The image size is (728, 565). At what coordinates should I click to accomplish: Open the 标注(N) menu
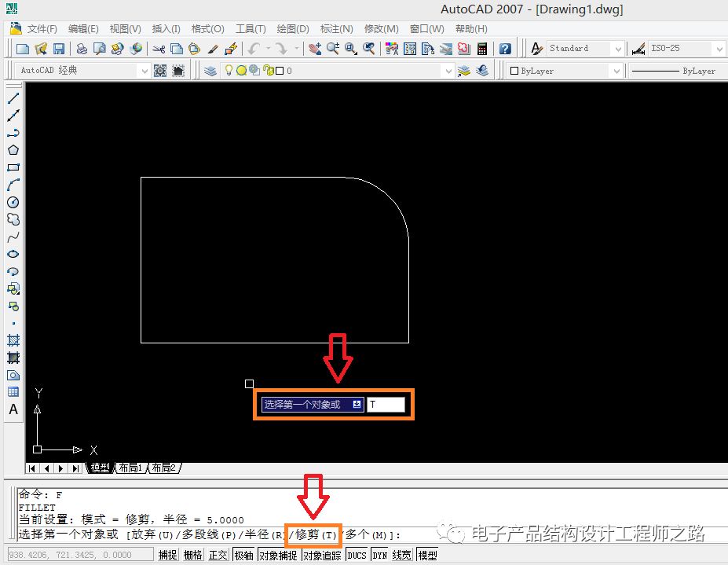pyautogui.click(x=337, y=29)
